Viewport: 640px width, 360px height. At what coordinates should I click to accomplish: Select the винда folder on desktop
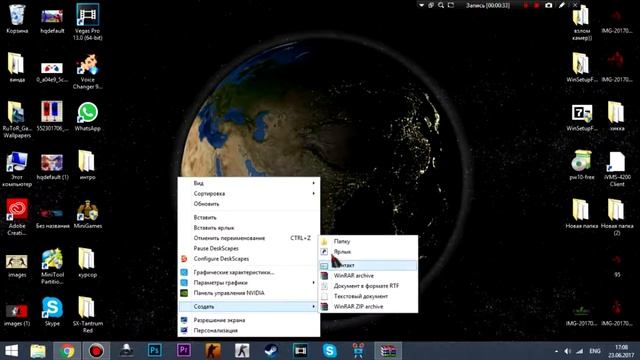(x=17, y=68)
